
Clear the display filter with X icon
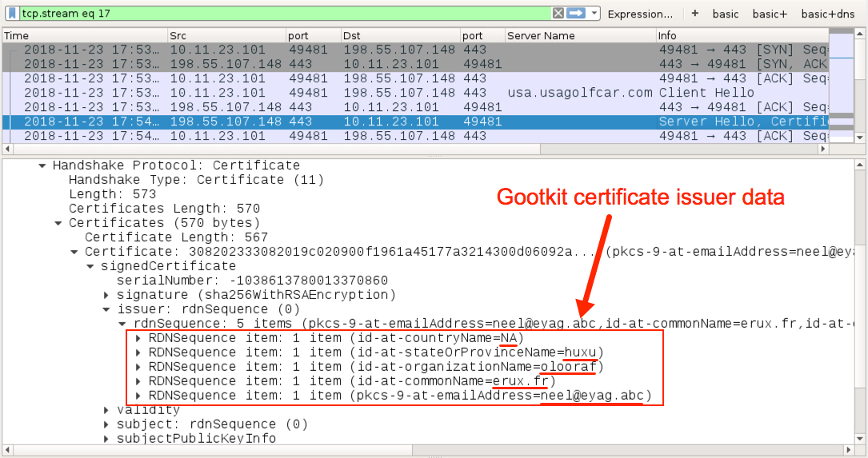(x=558, y=14)
